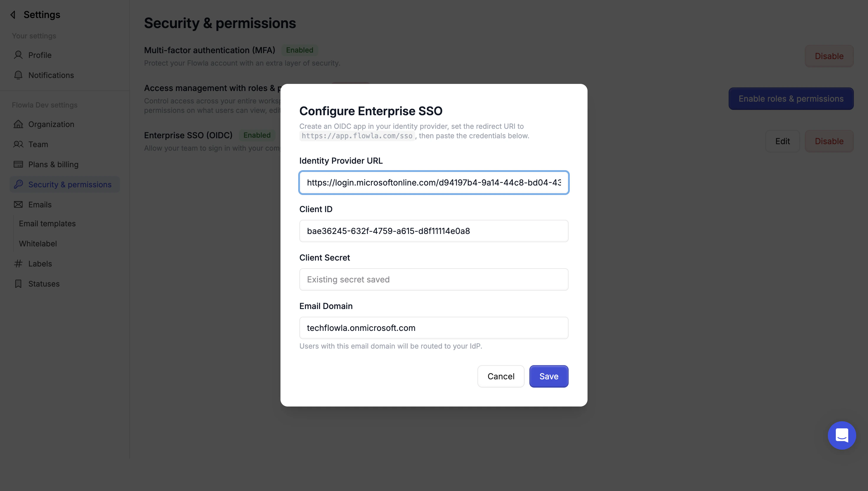Click 'Users with this email domain' hint
This screenshot has width=868, height=491.
coord(391,346)
